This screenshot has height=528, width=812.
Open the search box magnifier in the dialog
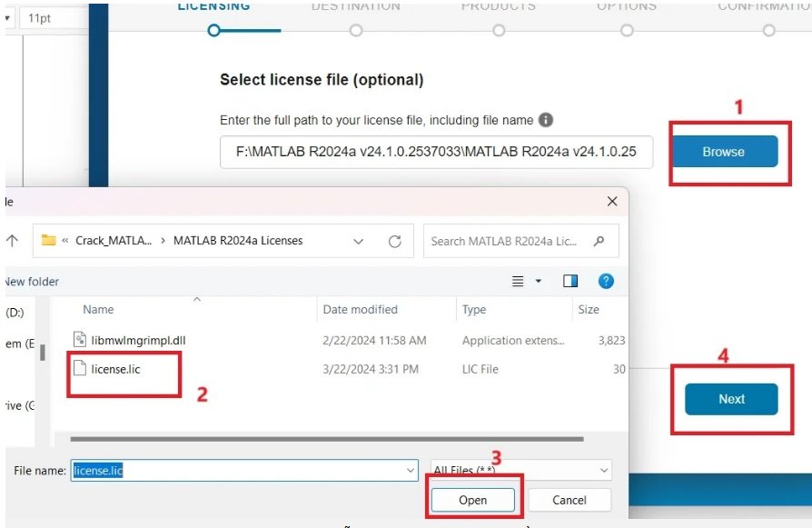[x=599, y=240]
